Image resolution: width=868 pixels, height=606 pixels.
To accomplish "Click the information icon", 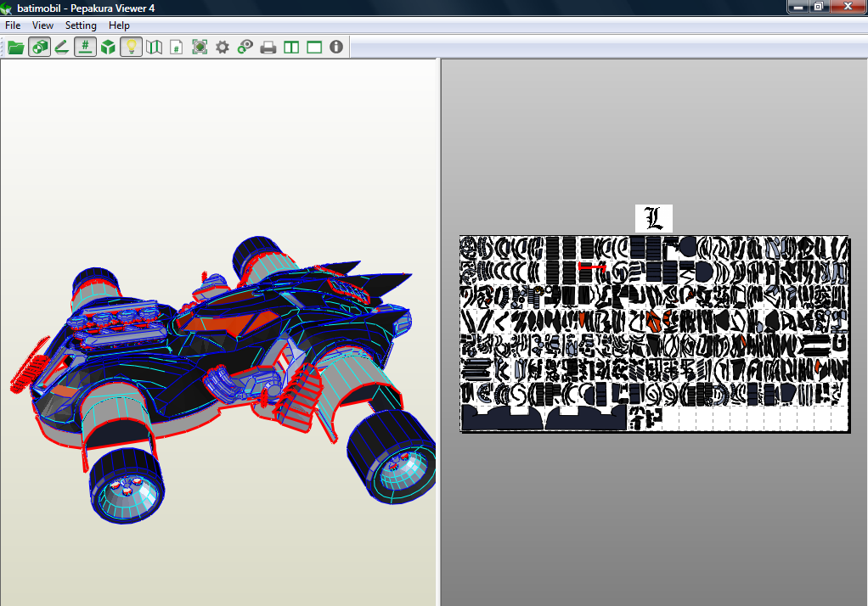I will [x=336, y=47].
